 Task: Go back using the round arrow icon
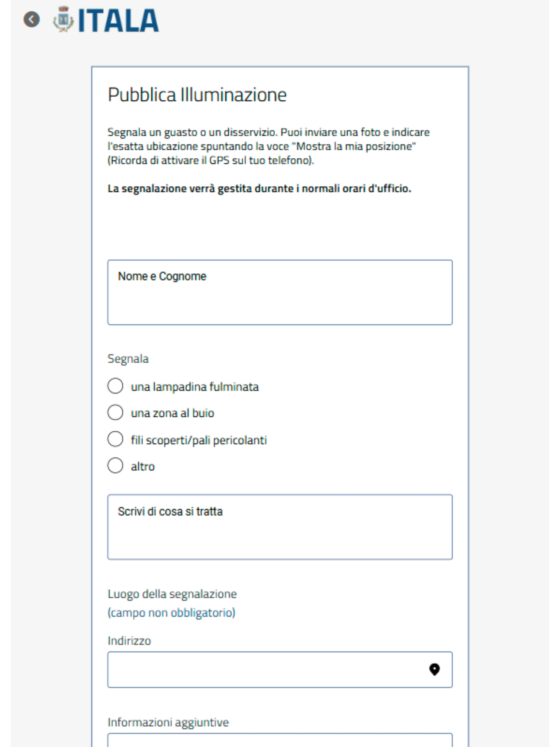(x=31, y=19)
